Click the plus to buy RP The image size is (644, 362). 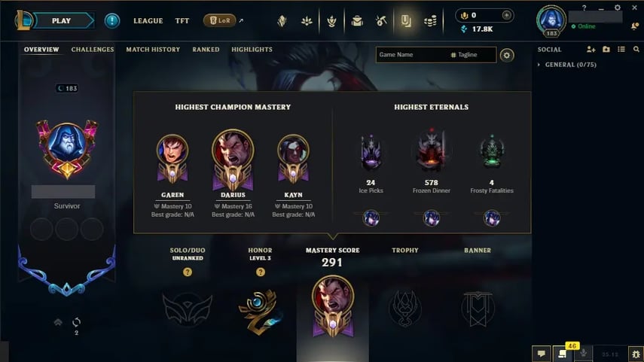[x=506, y=15]
